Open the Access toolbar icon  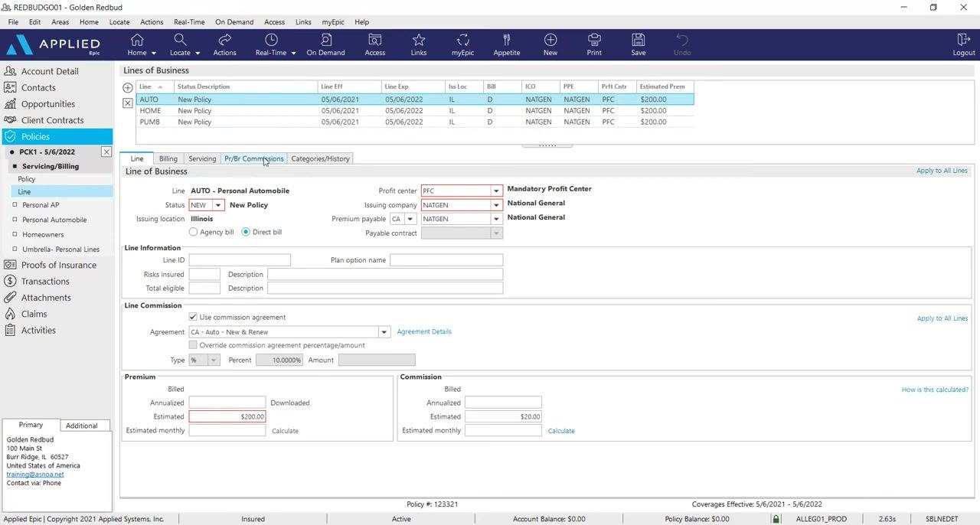(x=375, y=44)
